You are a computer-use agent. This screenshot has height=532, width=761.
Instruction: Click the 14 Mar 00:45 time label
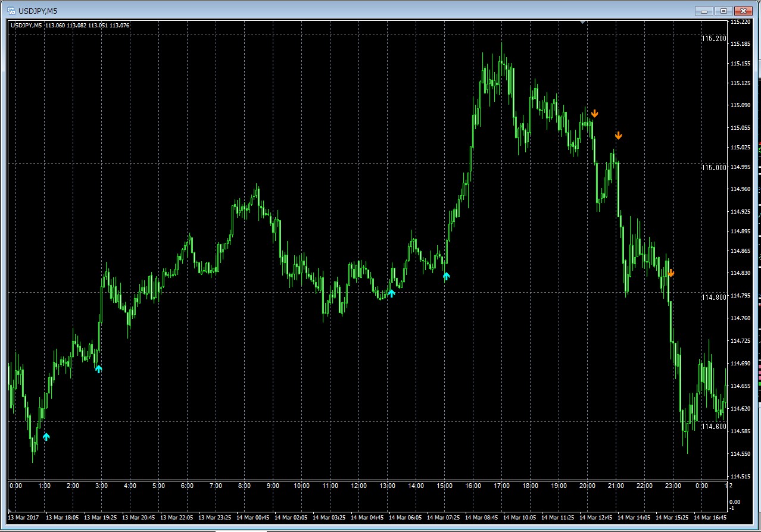pyautogui.click(x=254, y=517)
